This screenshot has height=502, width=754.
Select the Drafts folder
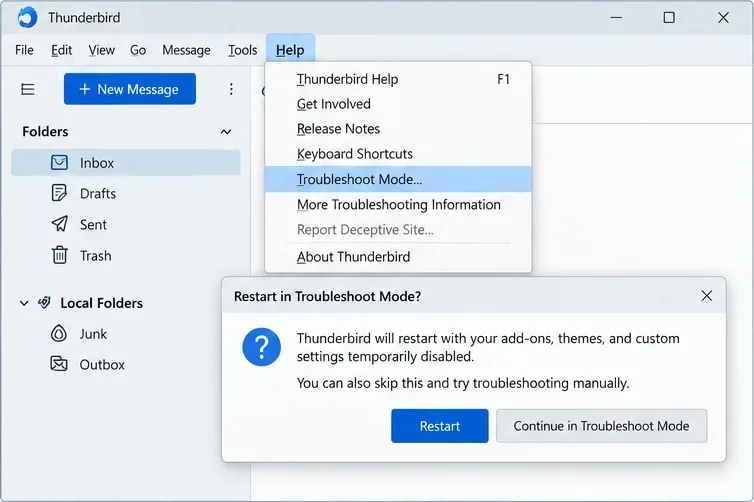[x=126, y=193]
